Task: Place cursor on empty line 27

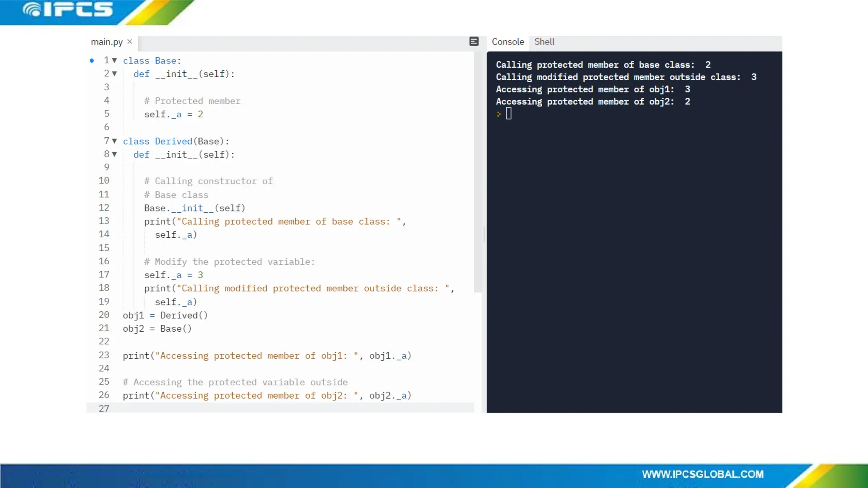Action: [x=254, y=408]
